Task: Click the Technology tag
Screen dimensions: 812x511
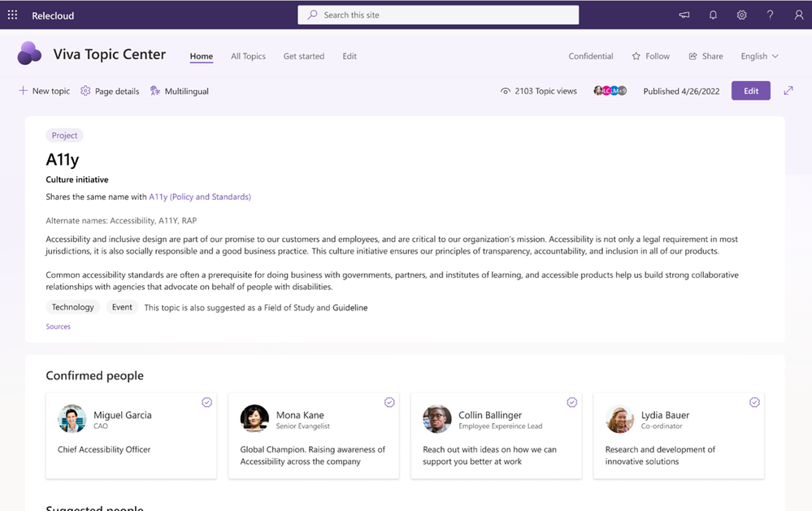Action: point(72,307)
